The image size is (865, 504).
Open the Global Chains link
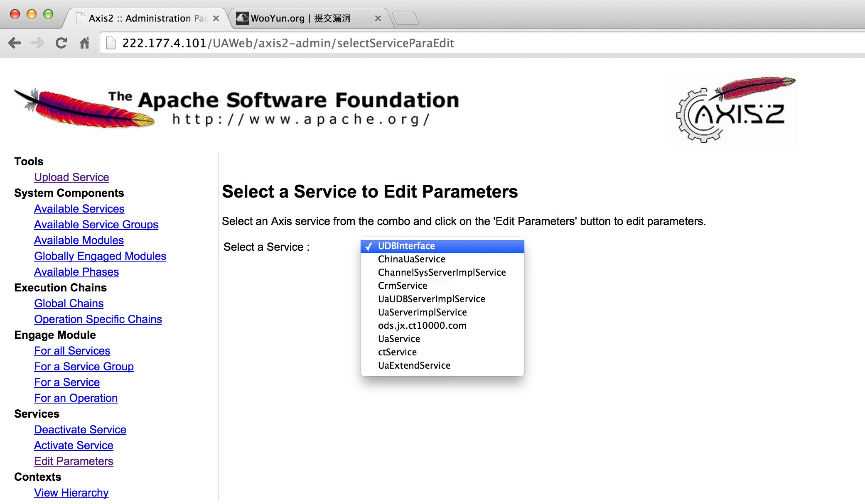click(69, 303)
